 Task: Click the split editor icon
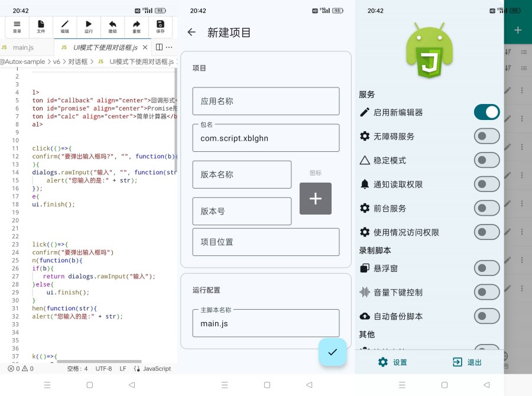coord(159,47)
